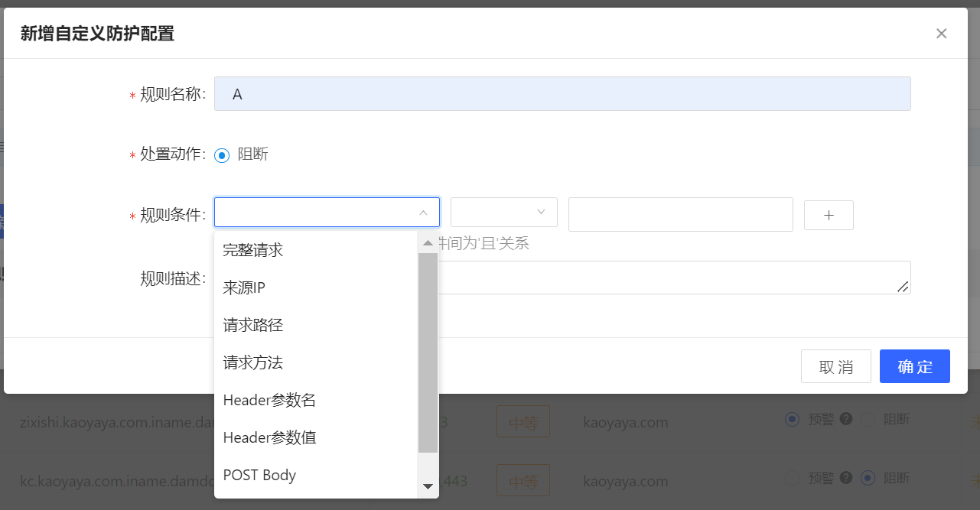Viewport: 980px width, 510px height.
Task: Click the 中等 tag in zixishi row
Action: 523,422
